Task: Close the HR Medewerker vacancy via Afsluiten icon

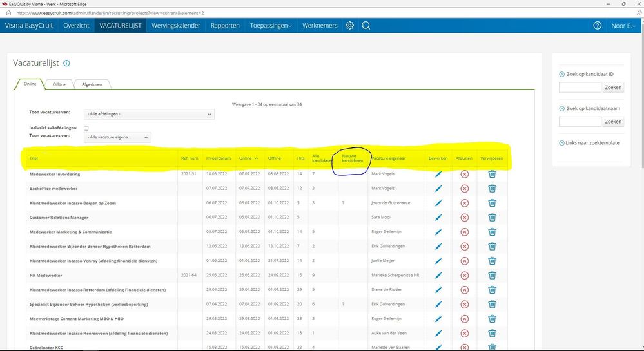Action: click(x=465, y=276)
